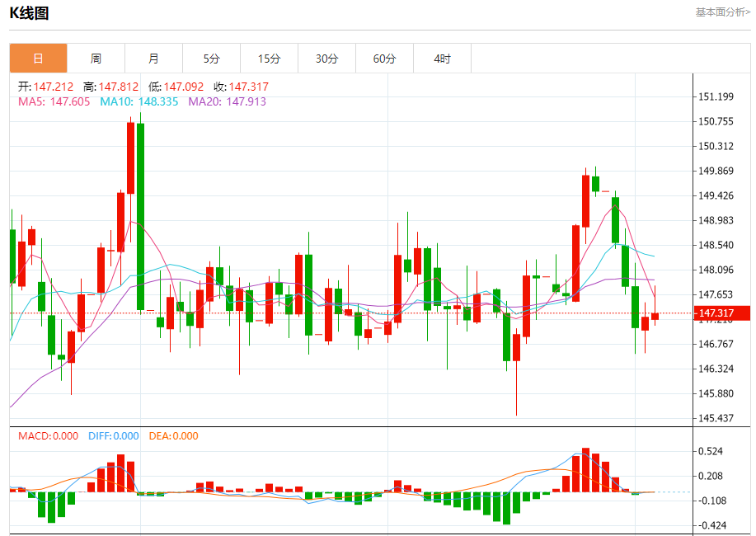Screen dimensions: 756x536
Task: Click the MA20: 147.913 label
Action: (x=227, y=101)
